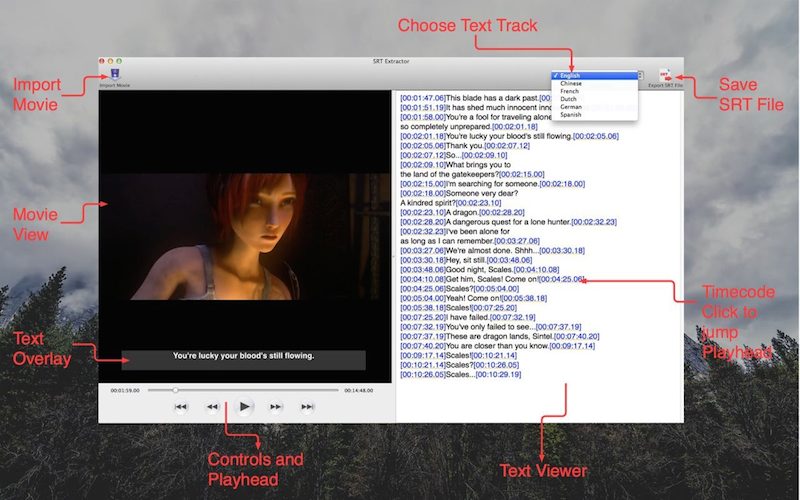800x500 pixels.
Task: Click the rewind playback button
Action: [212, 407]
